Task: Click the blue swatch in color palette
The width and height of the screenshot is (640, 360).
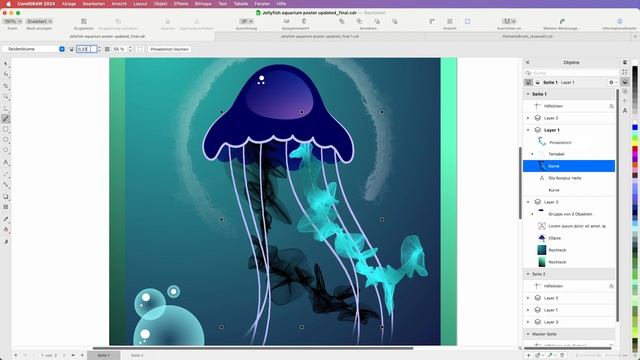Action: tap(635, 128)
